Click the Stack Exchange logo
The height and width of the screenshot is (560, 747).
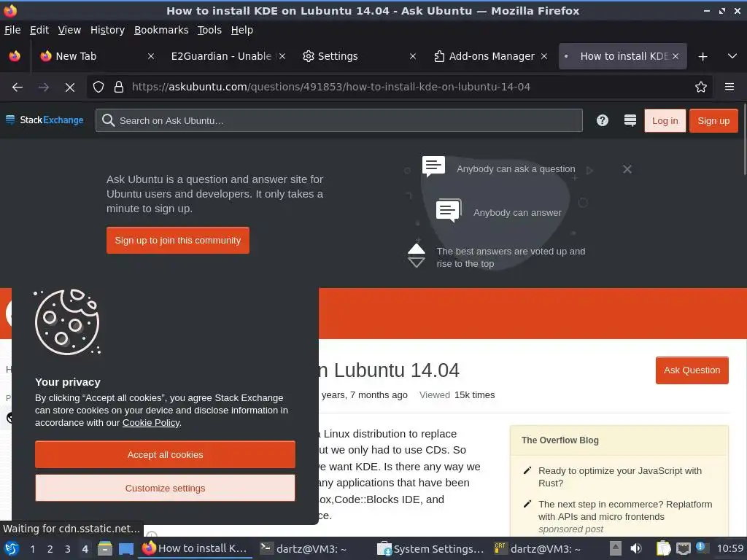44,120
